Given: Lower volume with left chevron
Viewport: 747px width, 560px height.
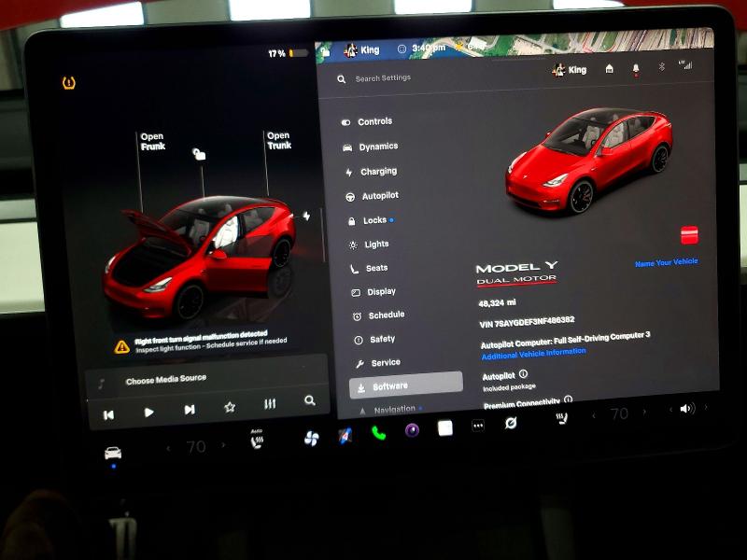Looking at the screenshot, I should point(670,410).
